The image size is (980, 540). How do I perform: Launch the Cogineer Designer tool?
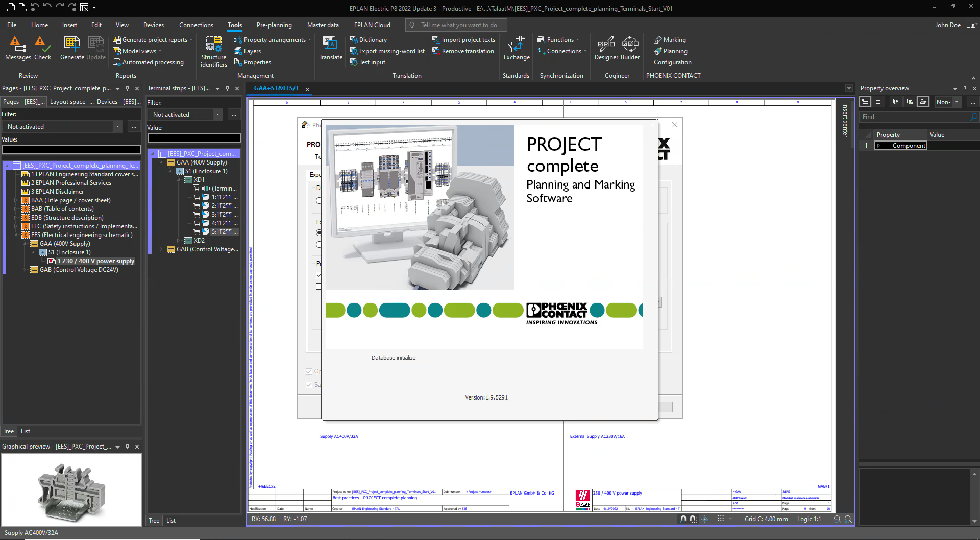[x=606, y=48]
